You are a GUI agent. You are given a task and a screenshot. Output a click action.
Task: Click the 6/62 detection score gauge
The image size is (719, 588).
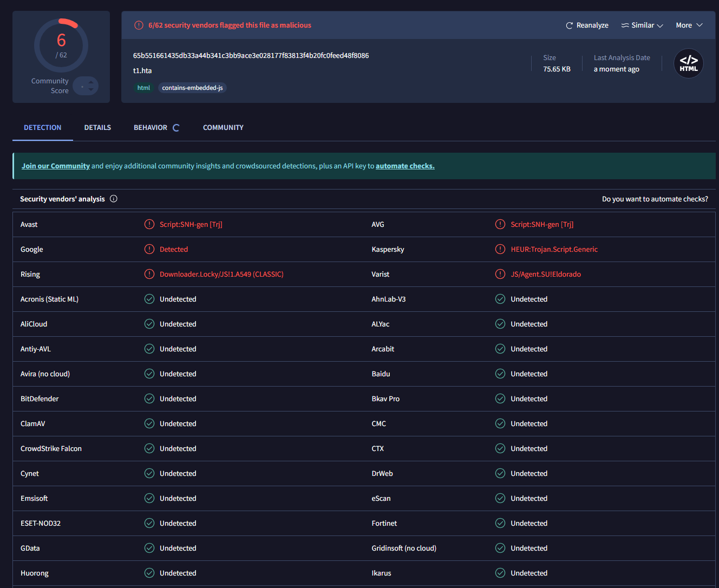61,45
